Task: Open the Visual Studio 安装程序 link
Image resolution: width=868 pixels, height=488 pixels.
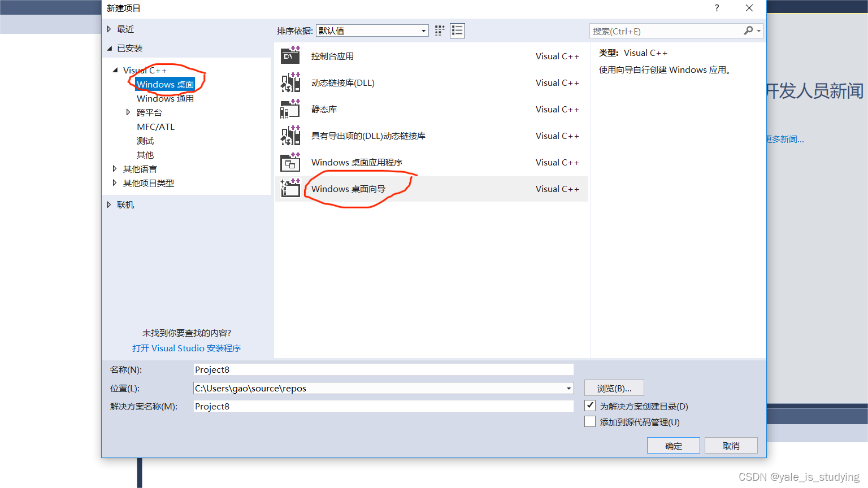Action: point(186,348)
